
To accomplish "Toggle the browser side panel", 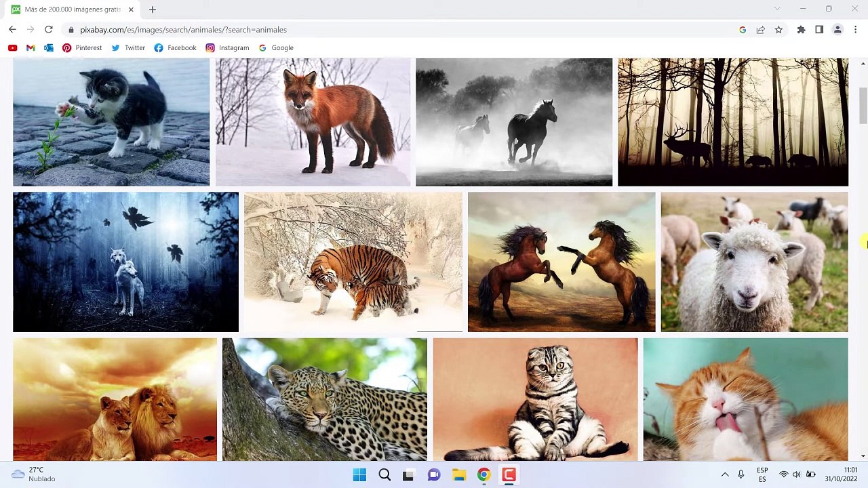I will tap(819, 30).
